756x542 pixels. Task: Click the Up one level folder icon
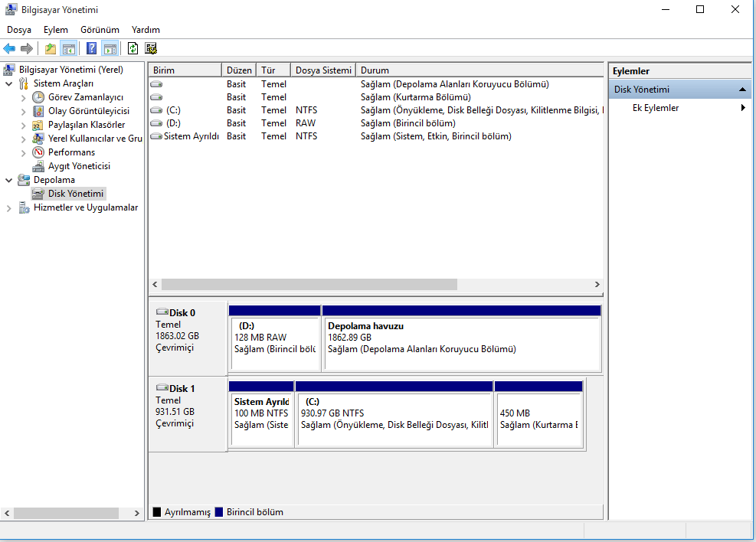[x=50, y=48]
